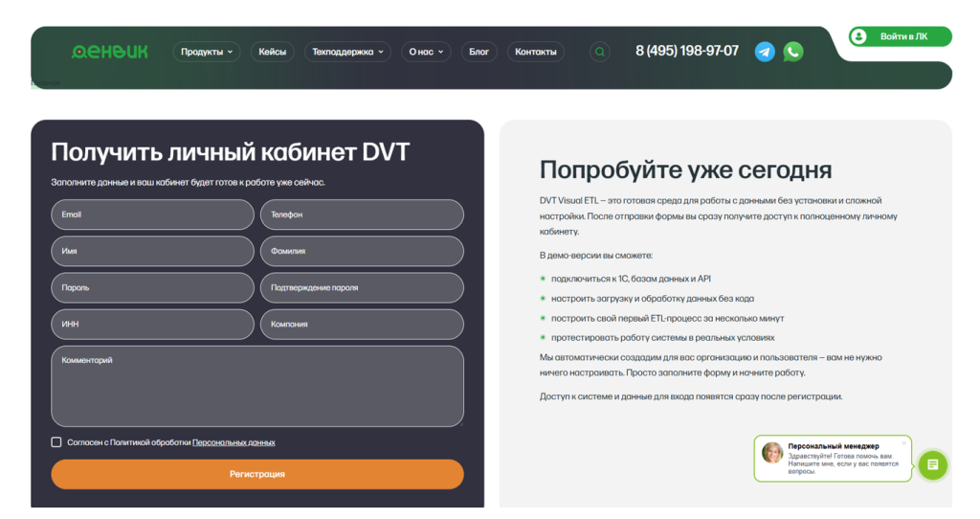
Task: Open the Кейсы menu item
Action: pyautogui.click(x=272, y=52)
